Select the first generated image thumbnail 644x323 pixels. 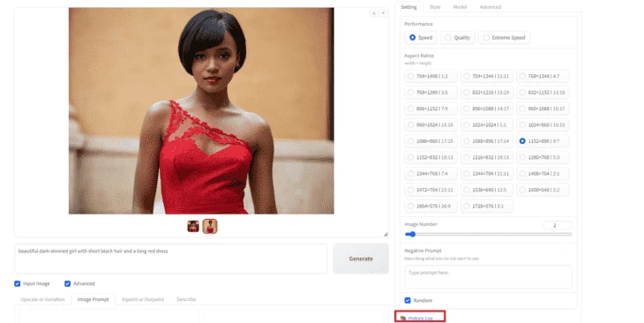[x=193, y=226]
